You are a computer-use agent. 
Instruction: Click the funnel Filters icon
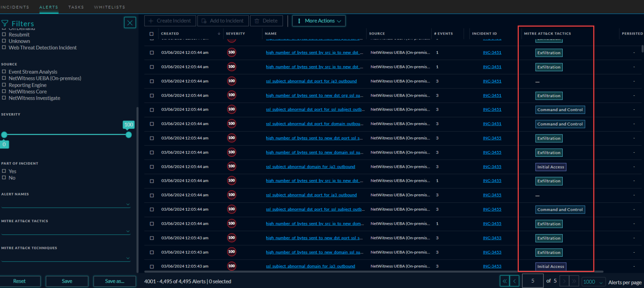pyautogui.click(x=5, y=23)
